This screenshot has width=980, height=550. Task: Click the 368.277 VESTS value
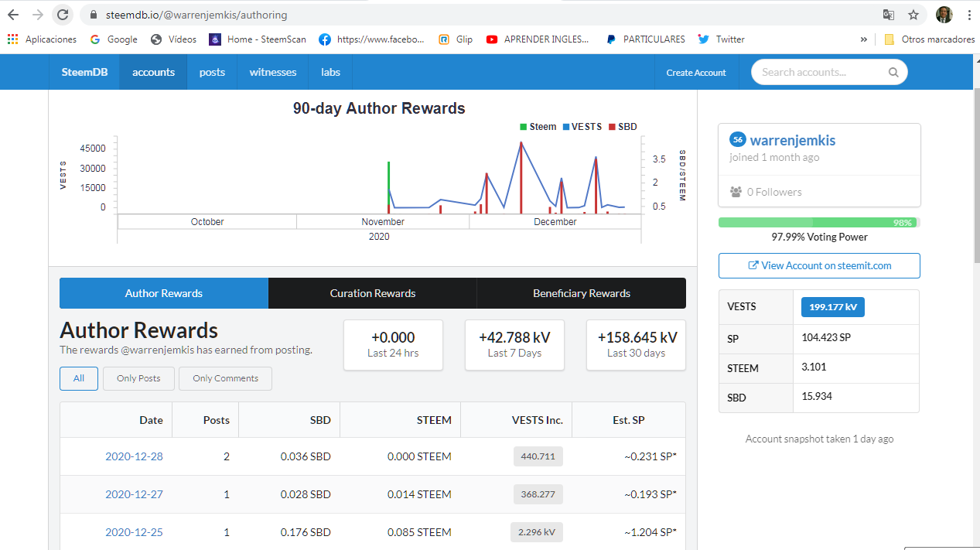538,494
